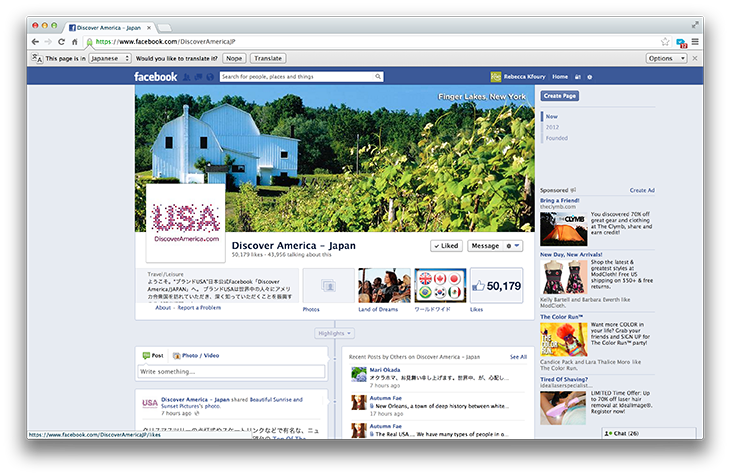
Task: Click the Facebook logo in the blue bar
Action: point(155,77)
